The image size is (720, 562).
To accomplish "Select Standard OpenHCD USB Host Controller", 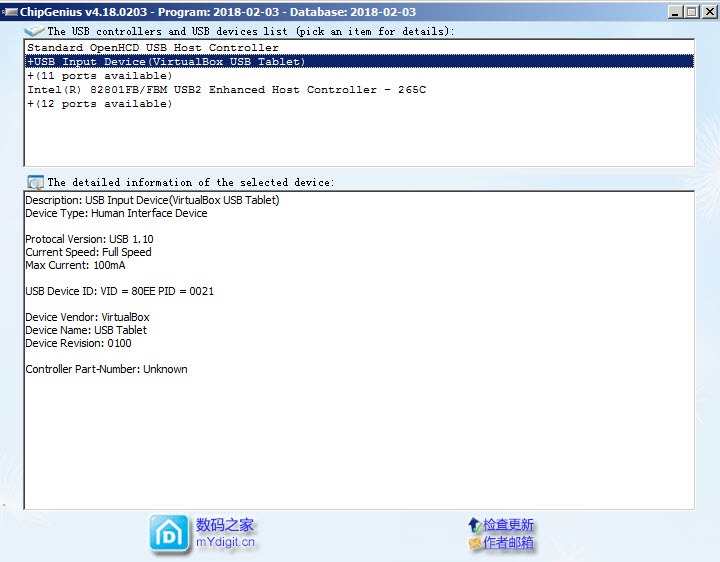I will tap(359, 48).
